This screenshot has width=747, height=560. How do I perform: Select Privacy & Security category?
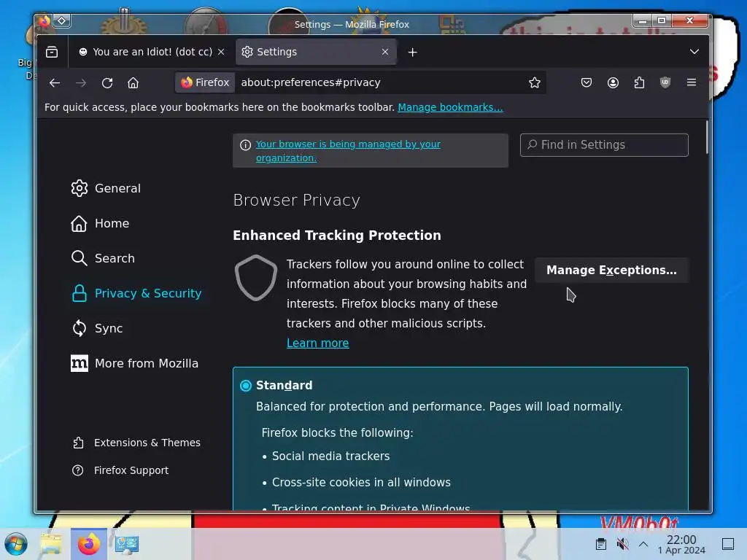point(136,293)
